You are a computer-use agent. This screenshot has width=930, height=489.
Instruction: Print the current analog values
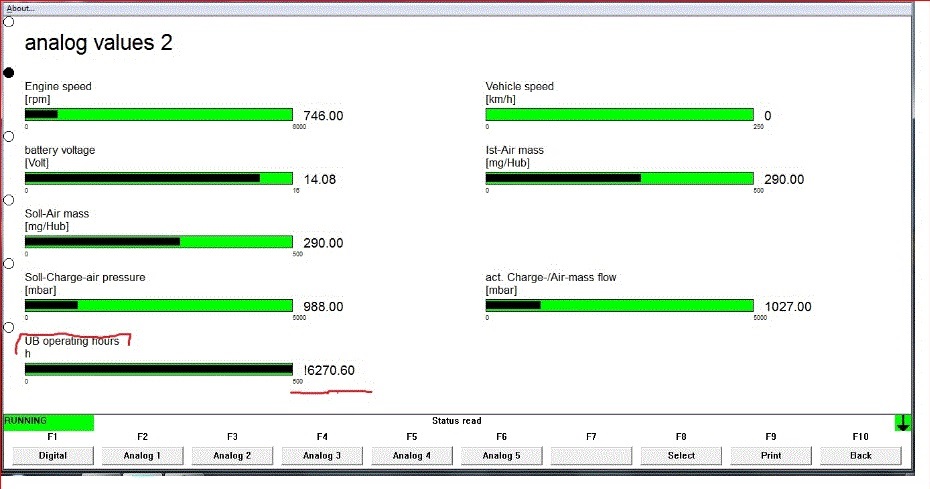[771, 456]
